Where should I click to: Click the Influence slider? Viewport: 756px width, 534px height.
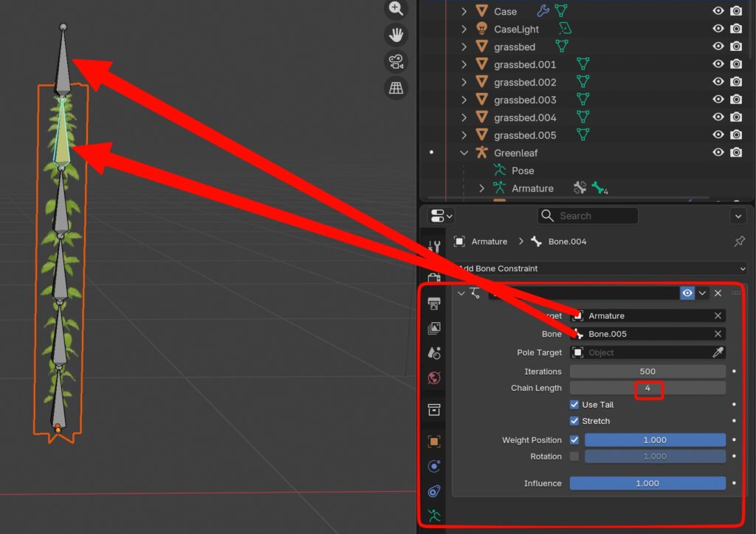[x=647, y=484]
